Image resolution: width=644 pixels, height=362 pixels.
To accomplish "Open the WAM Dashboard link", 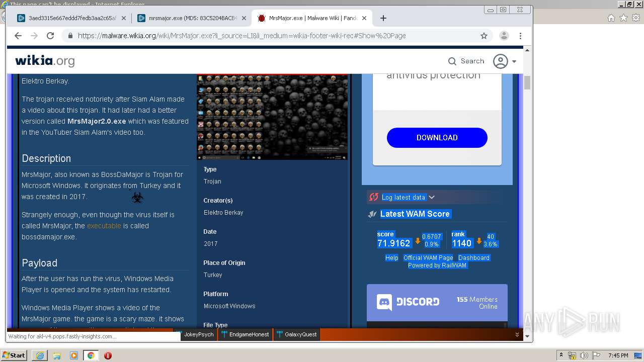I will (473, 257).
